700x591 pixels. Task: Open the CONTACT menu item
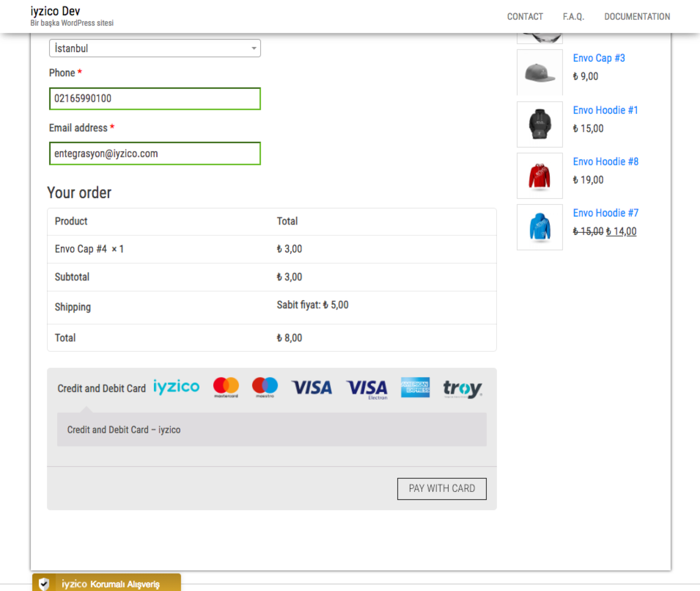tap(525, 17)
